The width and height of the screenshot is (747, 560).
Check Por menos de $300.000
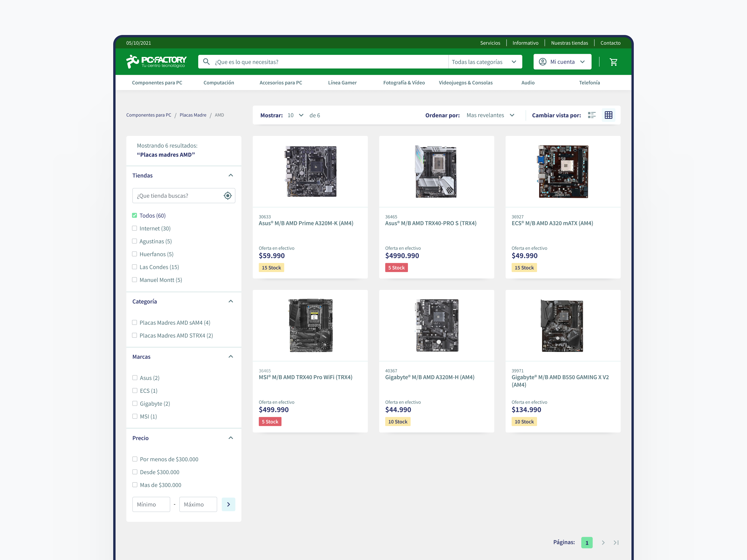coord(135,459)
